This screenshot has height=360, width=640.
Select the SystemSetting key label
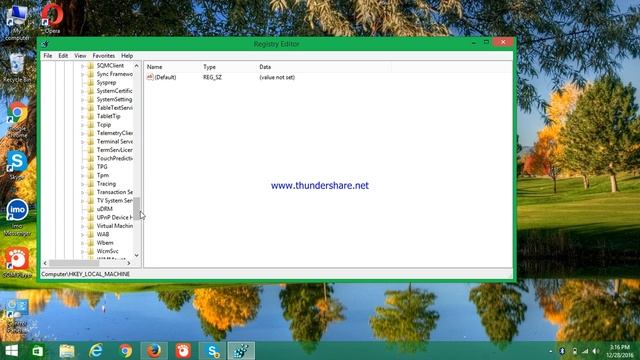tap(114, 100)
